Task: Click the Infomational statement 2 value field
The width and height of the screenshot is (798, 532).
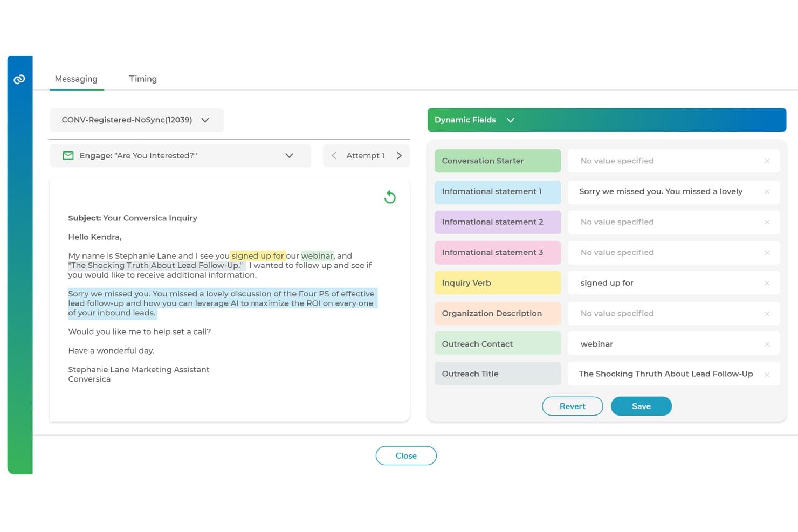Action: click(674, 222)
